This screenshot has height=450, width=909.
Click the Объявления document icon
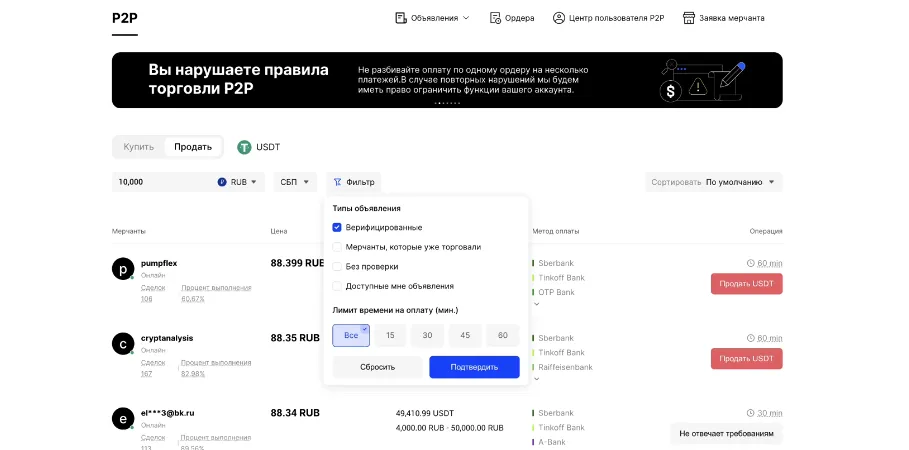401,18
